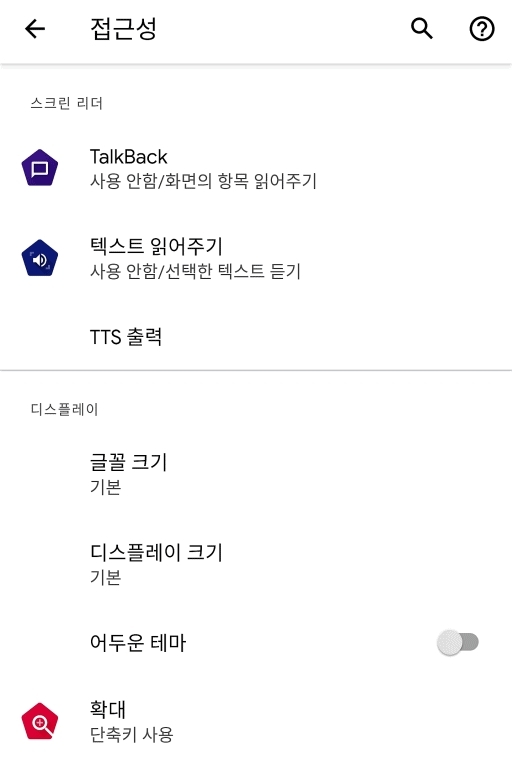Tap the blue speaker icon for 텍스트 읽어주기

click(x=40, y=258)
